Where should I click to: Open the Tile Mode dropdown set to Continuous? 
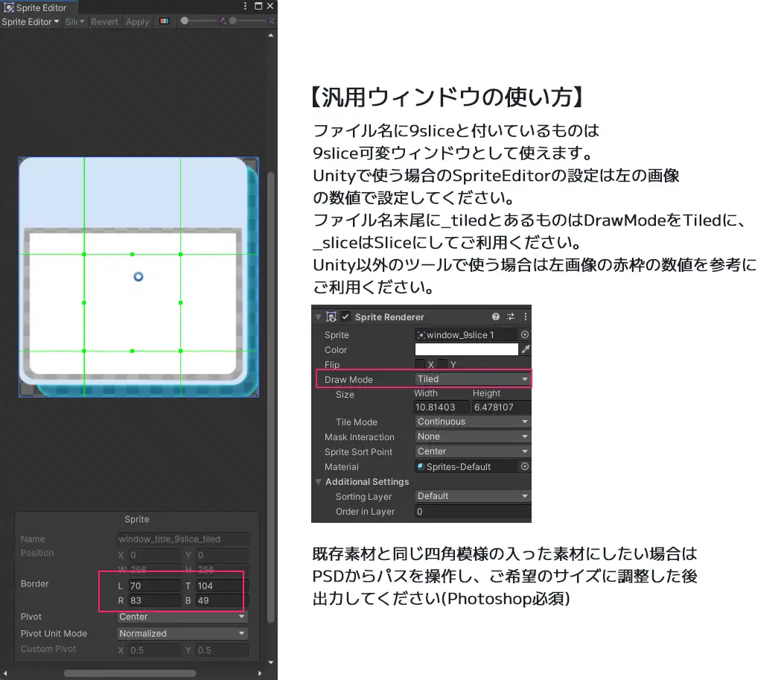pyautogui.click(x=472, y=422)
